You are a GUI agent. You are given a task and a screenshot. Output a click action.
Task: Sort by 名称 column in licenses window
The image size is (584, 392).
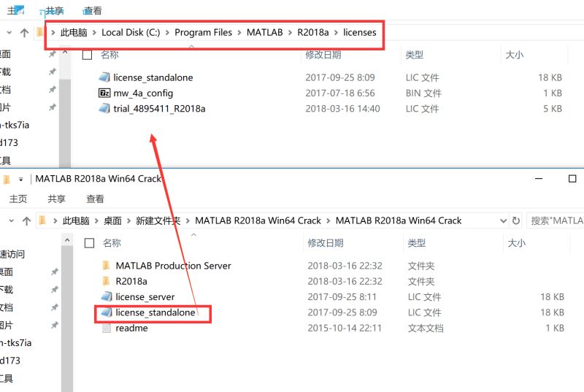point(109,55)
